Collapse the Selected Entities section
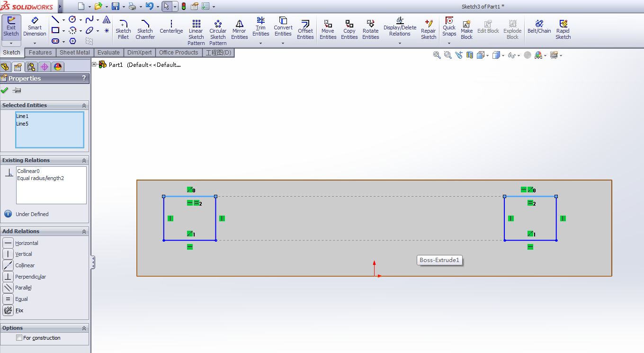The height and width of the screenshot is (353, 644). 84,105
